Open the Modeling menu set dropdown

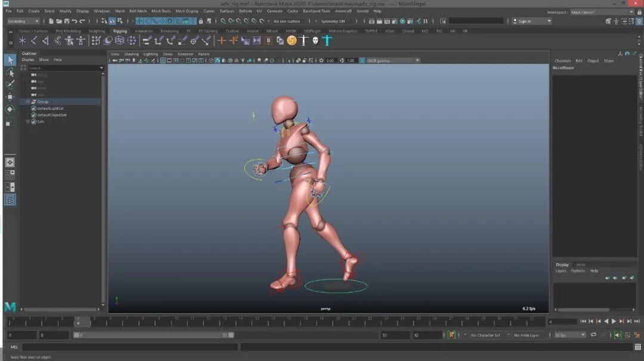(23, 21)
